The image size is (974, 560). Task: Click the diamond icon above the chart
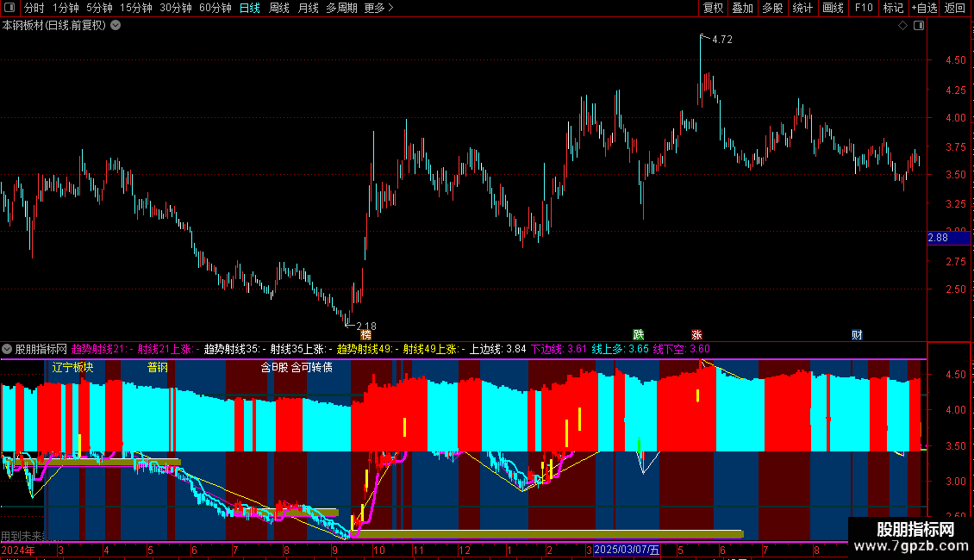pos(903,26)
